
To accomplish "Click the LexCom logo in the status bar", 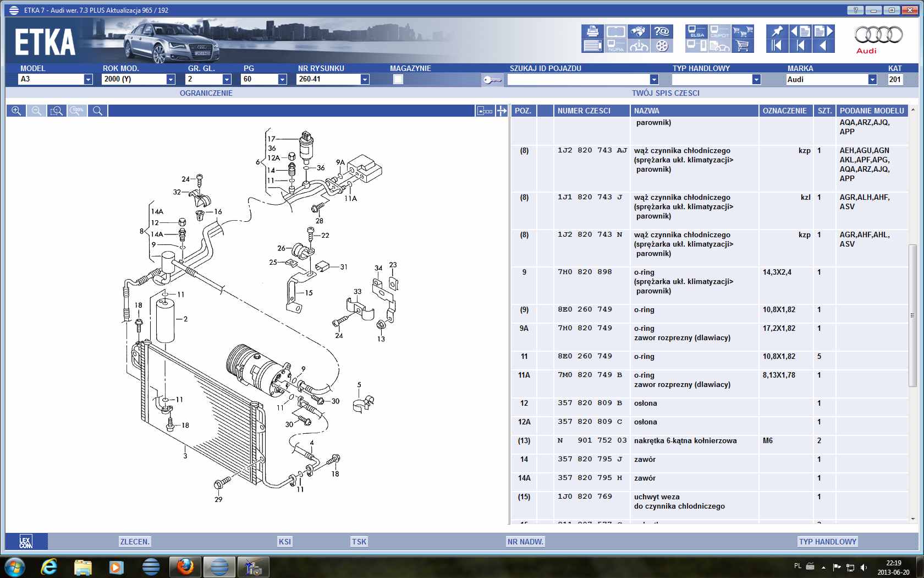I will point(26,542).
